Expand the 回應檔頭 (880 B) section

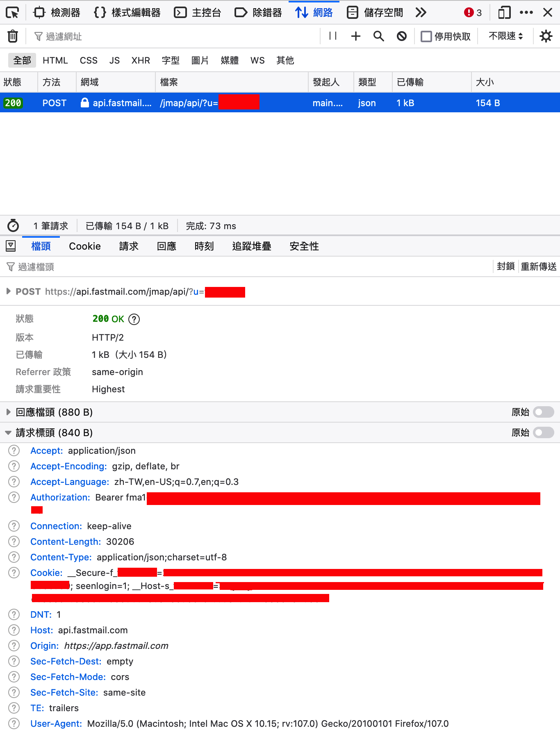pos(54,412)
